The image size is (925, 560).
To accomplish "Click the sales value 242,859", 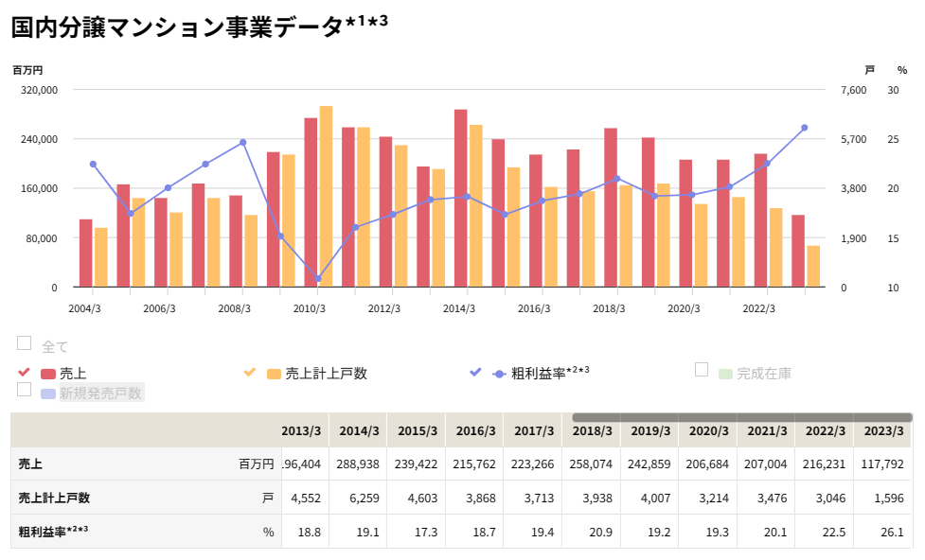I will (x=649, y=464).
